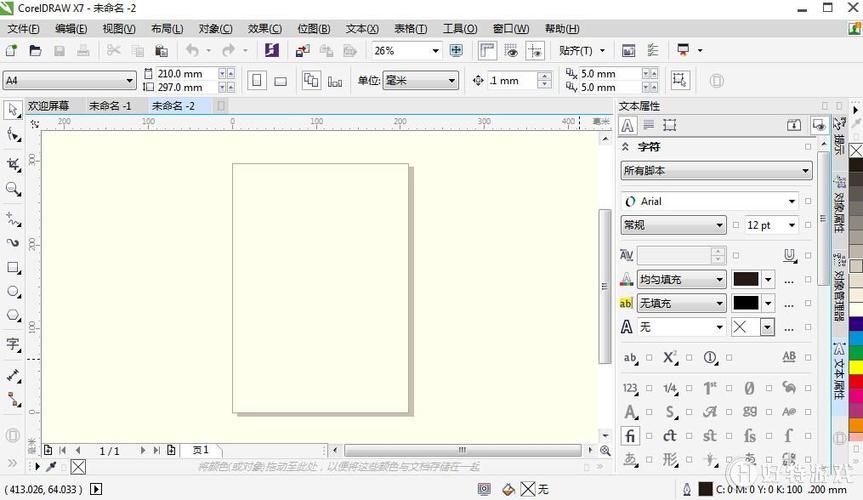Expand the 26% zoom level dropdown
The image size is (863, 500).
click(x=435, y=50)
